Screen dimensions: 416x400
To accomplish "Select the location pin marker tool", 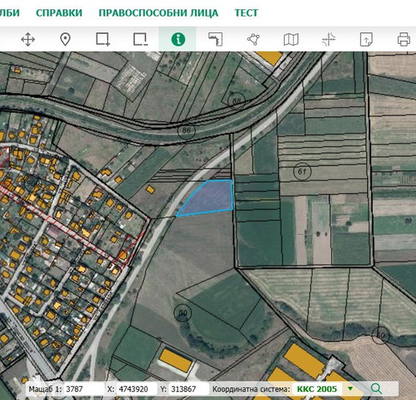I will pos(65,39).
